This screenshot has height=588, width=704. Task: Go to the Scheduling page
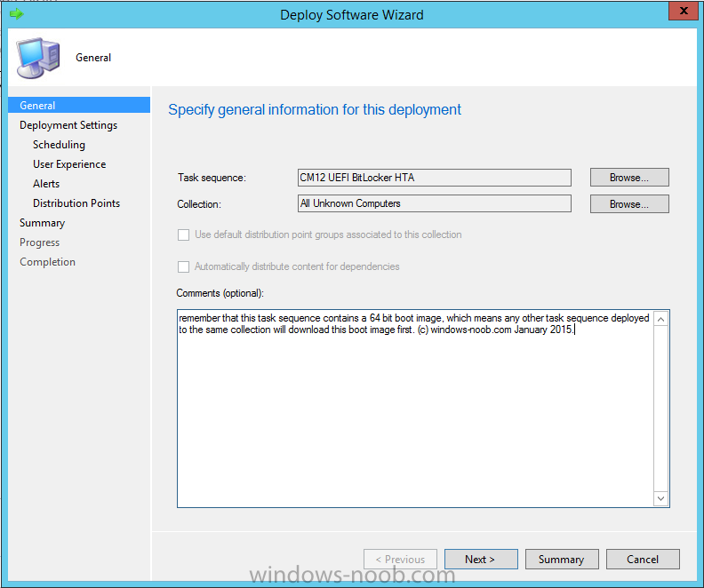pyautogui.click(x=59, y=145)
